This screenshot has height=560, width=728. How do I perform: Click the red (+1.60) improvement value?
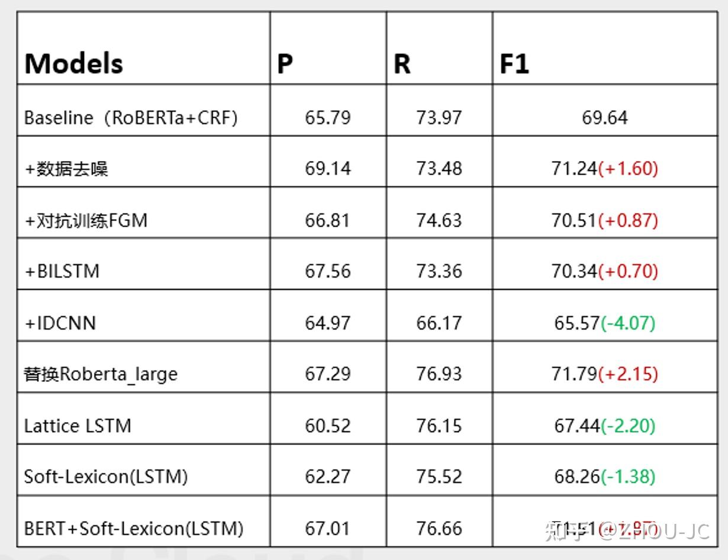[628, 169]
